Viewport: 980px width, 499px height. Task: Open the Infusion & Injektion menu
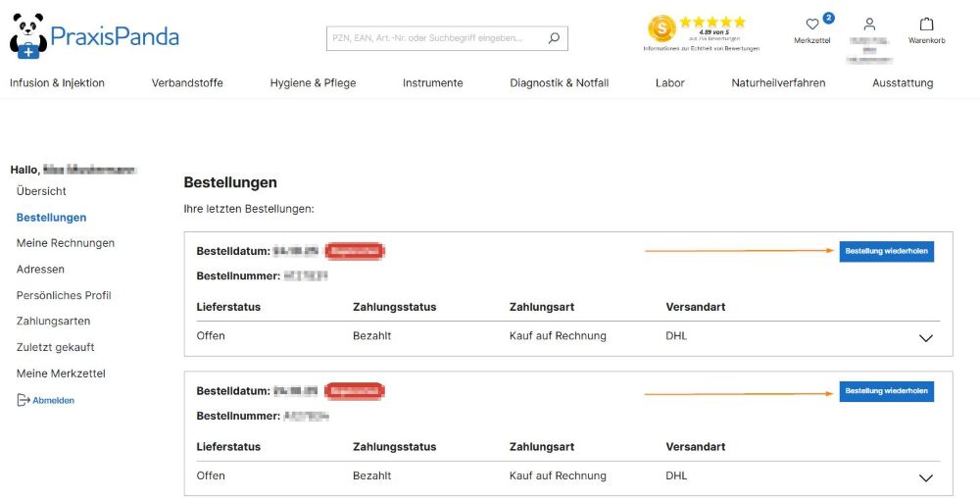[x=57, y=83]
